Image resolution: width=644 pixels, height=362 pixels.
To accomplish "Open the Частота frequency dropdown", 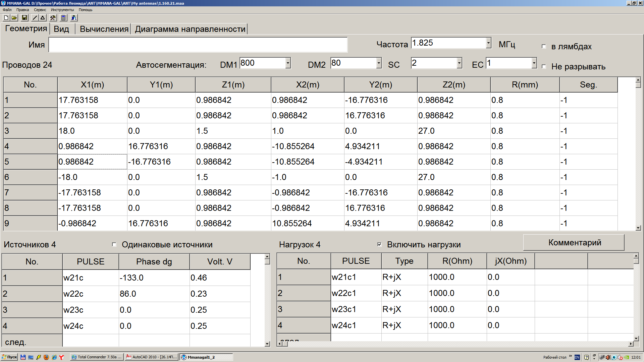I will point(488,43).
